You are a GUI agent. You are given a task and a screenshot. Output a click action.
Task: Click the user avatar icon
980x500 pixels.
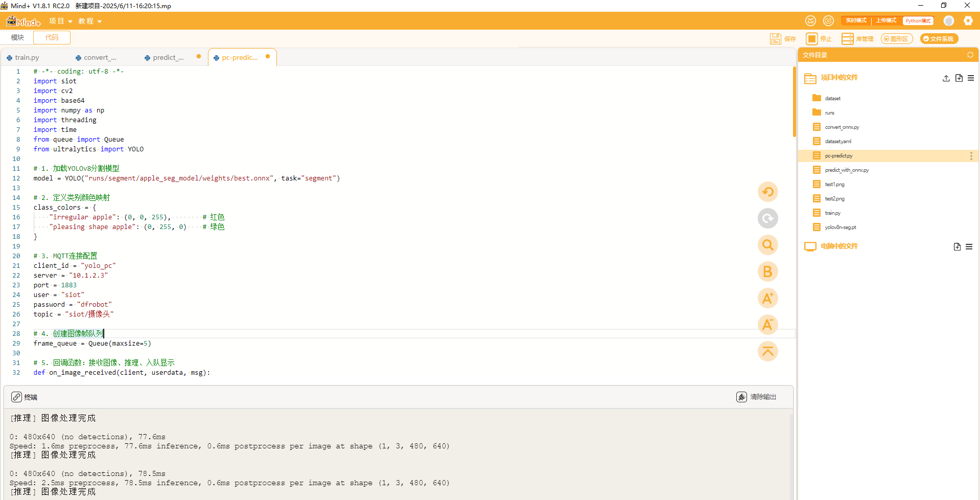pos(949,21)
